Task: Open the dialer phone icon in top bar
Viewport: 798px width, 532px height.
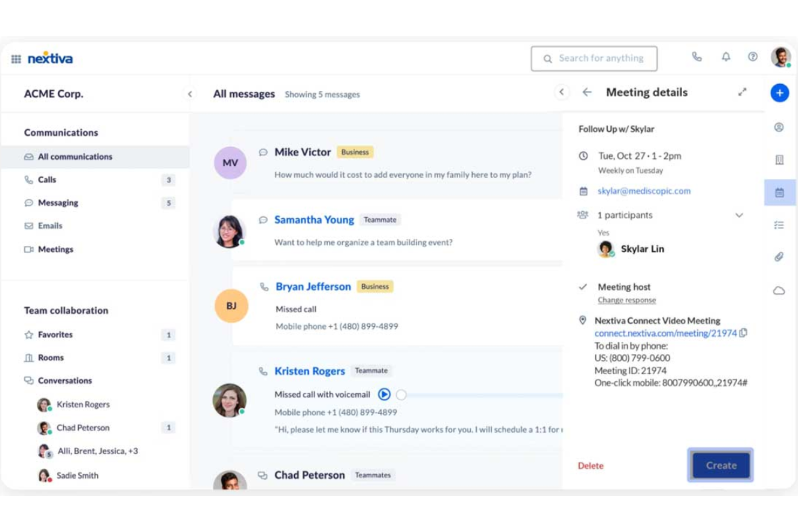Action: tap(697, 56)
